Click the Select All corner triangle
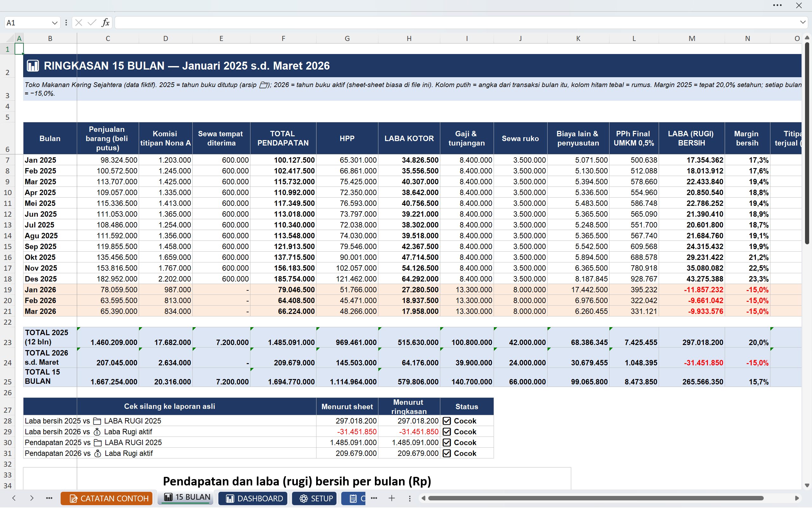The width and height of the screenshot is (812, 508). [10, 38]
